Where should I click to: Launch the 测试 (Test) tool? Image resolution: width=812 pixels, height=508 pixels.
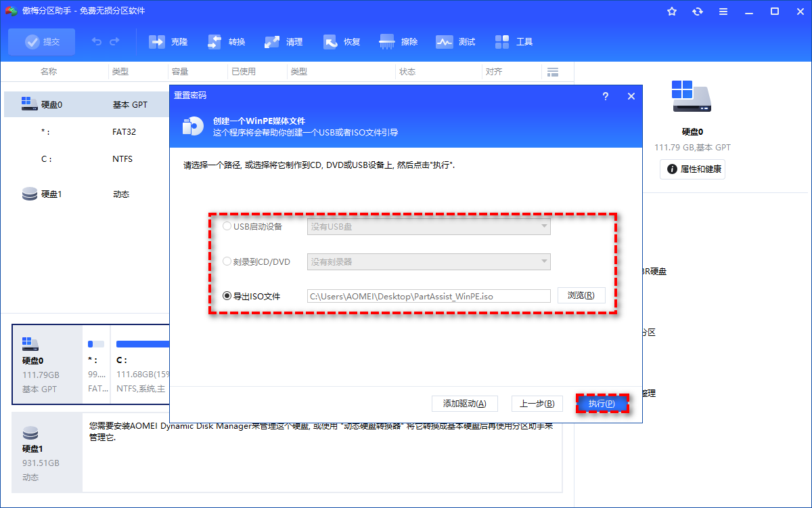[x=455, y=41]
